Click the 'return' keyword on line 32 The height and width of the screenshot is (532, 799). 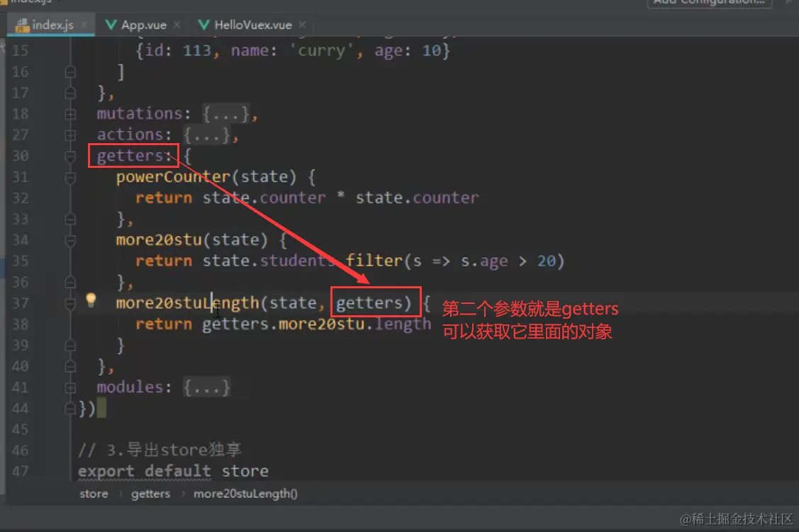click(164, 198)
